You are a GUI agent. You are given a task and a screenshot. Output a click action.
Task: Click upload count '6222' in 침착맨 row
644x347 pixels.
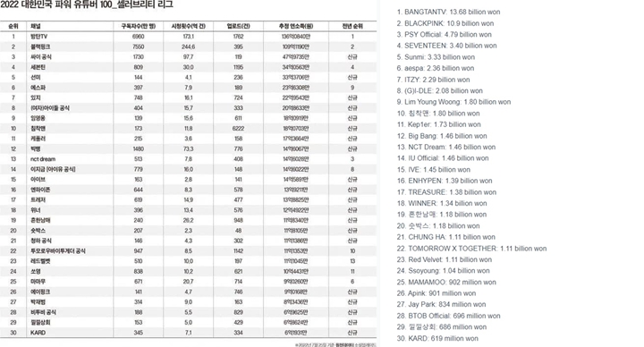pyautogui.click(x=238, y=129)
